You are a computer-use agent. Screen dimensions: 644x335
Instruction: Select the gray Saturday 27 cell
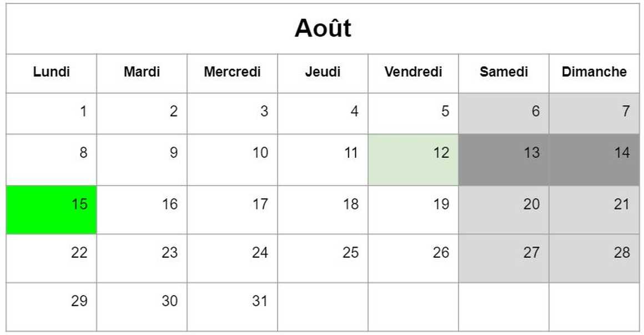(x=504, y=258)
